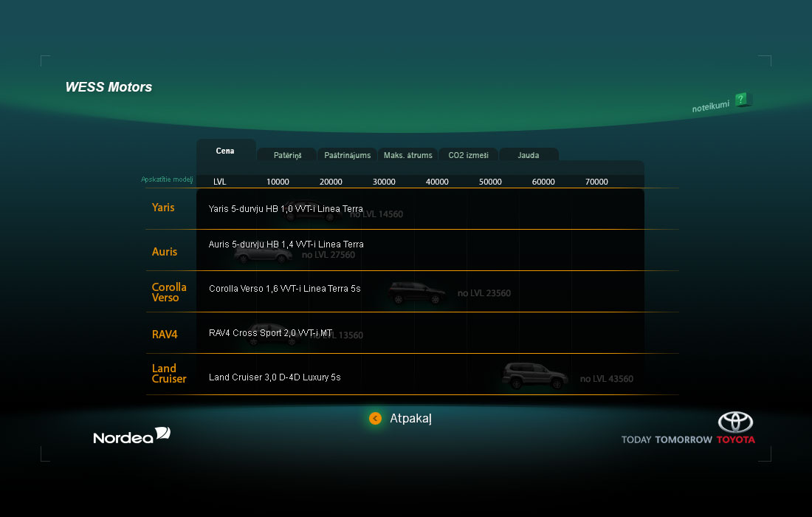The image size is (812, 517).
Task: Click the orange back arrow icon
Action: [376, 419]
